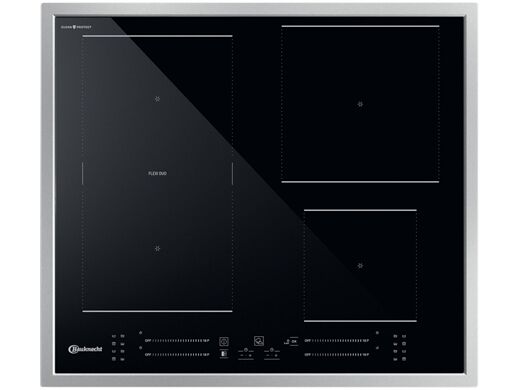The image size is (520, 390).
Task: Tap P boost on the lower-left slider
Action: (x=208, y=355)
